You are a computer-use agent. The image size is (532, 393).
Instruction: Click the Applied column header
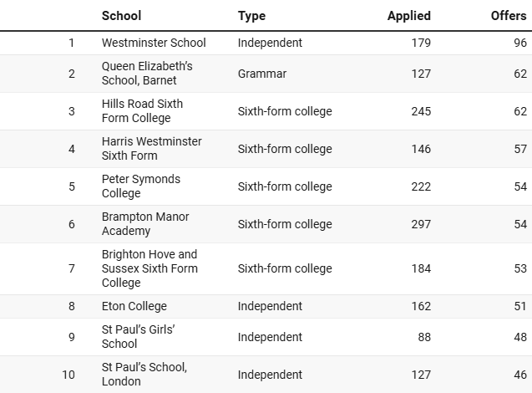(x=409, y=16)
